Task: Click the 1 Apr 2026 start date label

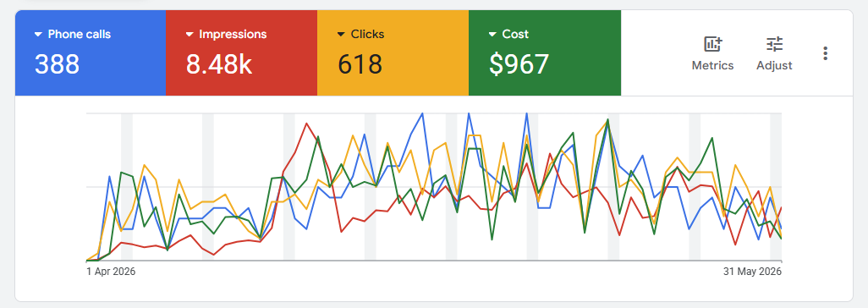Action: click(x=112, y=272)
